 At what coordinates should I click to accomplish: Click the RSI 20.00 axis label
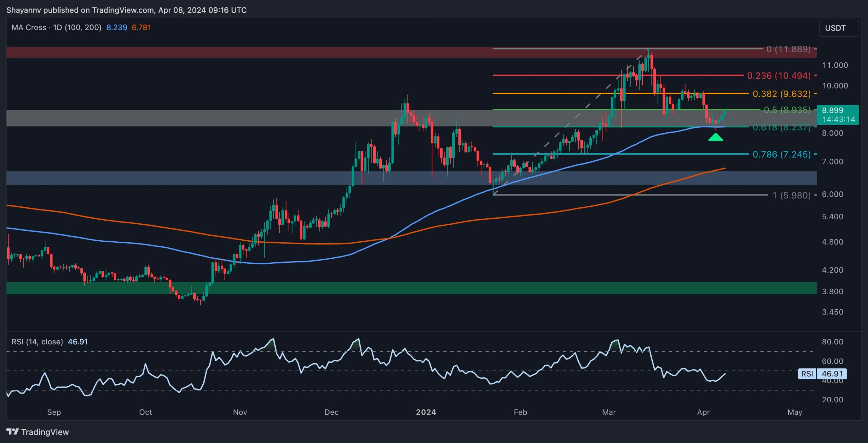pos(832,400)
